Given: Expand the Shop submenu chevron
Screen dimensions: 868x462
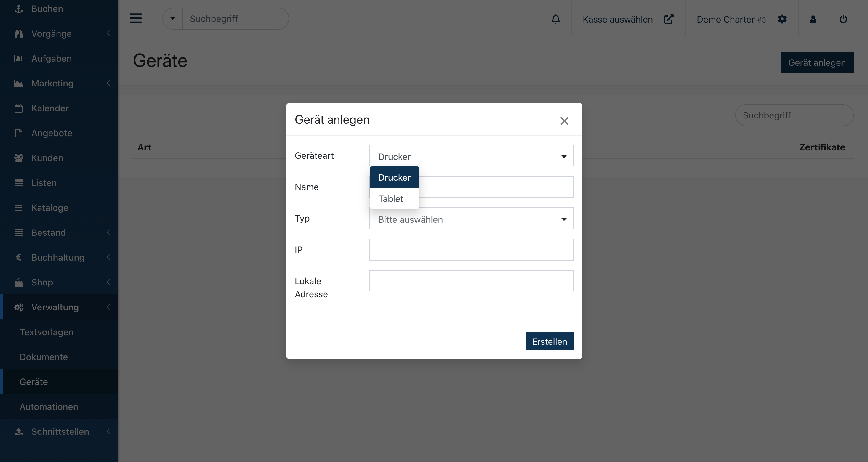Looking at the screenshot, I should [108, 283].
